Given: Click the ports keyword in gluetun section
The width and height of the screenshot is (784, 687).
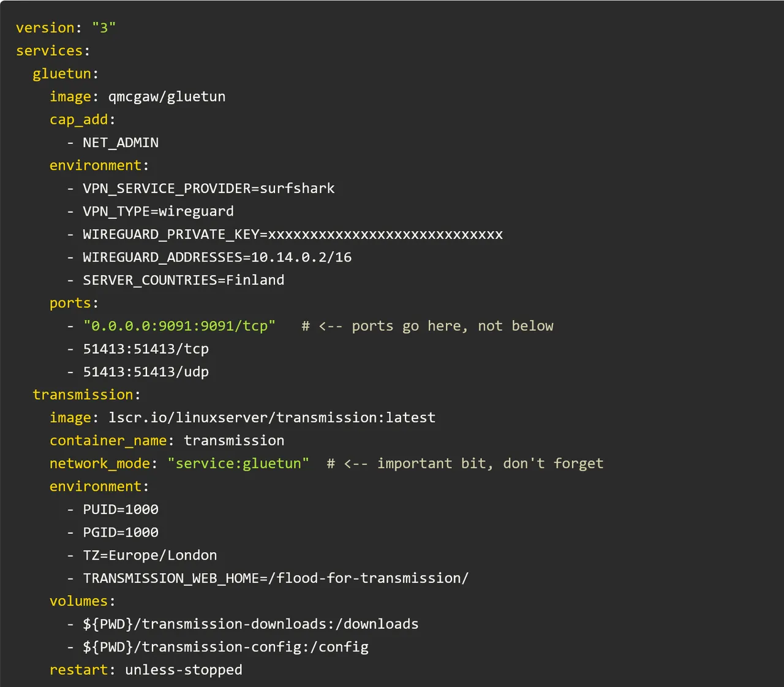Looking at the screenshot, I should point(69,303).
